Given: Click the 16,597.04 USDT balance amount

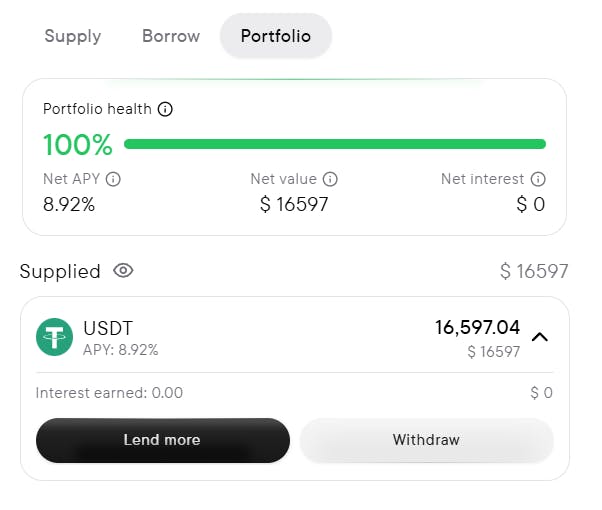Looking at the screenshot, I should point(477,328).
